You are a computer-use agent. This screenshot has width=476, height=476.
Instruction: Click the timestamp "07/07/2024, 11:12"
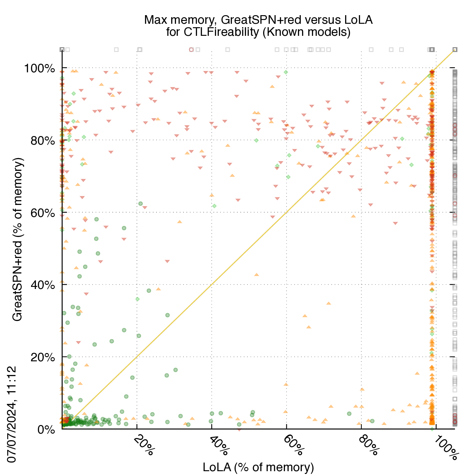tap(12, 414)
